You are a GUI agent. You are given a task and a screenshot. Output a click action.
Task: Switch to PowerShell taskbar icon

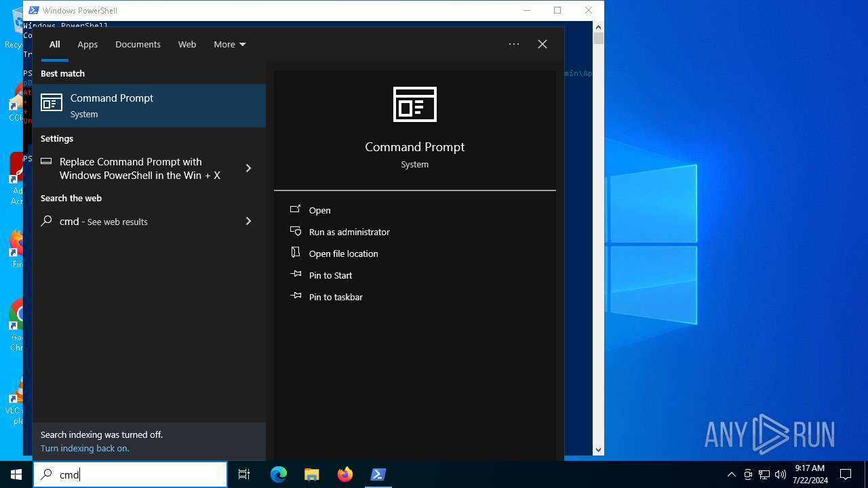coord(378,474)
